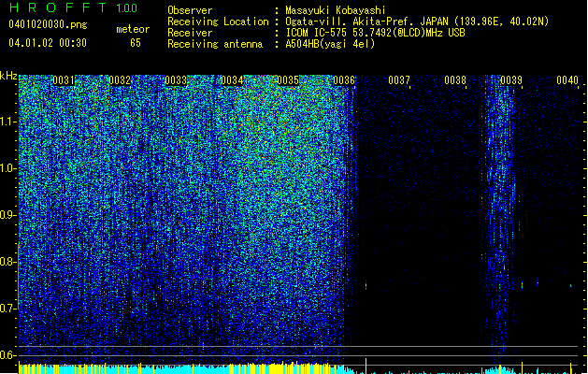Select the filename 0401020030.png
The width and height of the screenshot is (588, 374).
[48, 24]
